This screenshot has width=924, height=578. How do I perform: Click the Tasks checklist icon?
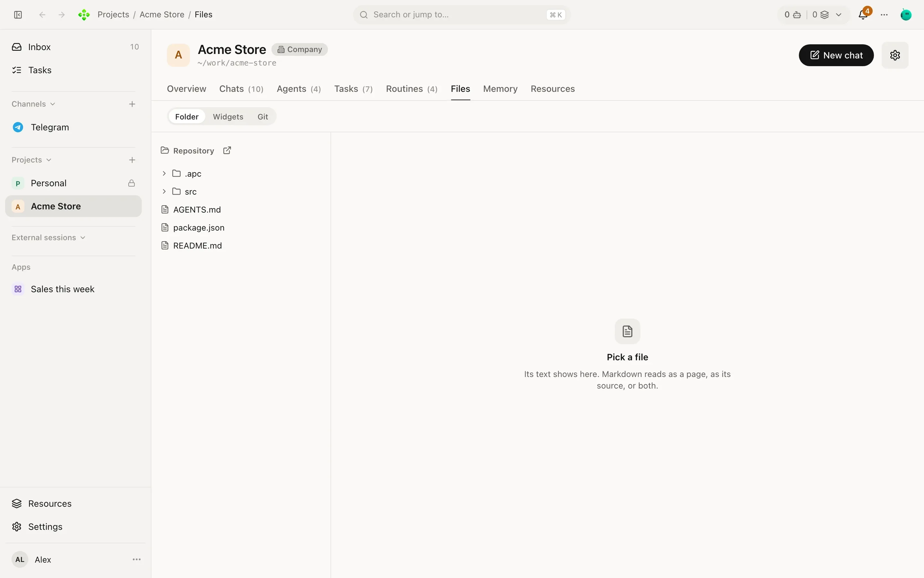(17, 70)
